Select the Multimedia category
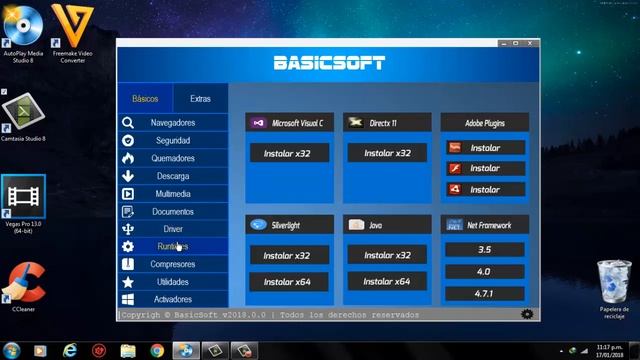 point(173,194)
